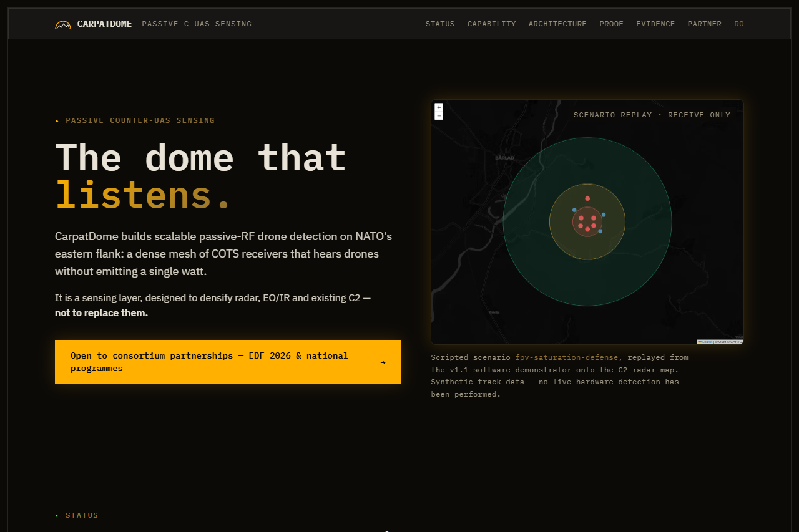
Task: Open the CARTO attribution link
Action: pyautogui.click(x=735, y=342)
